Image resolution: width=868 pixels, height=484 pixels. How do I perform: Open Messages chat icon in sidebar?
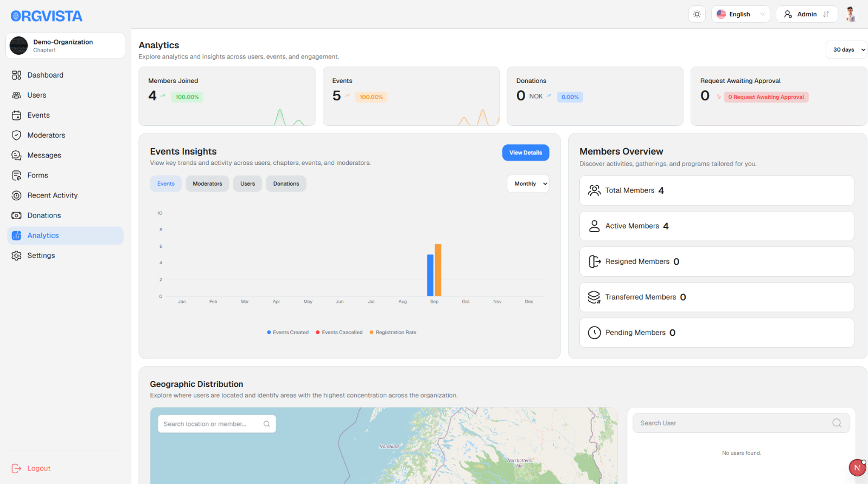(16, 155)
